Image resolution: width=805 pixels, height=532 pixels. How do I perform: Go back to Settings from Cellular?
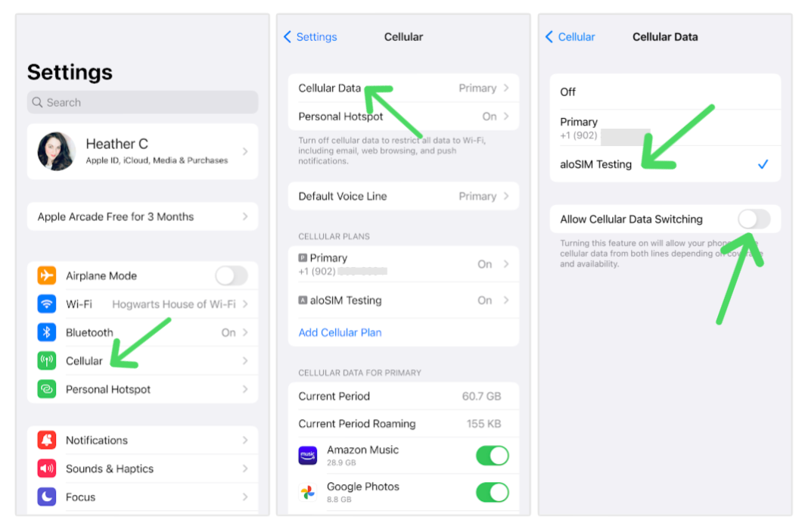click(310, 37)
